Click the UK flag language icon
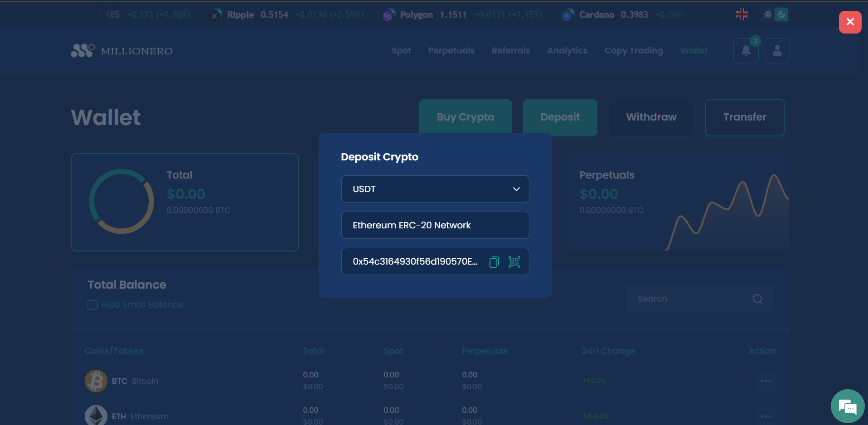Screen dimensions: 868x425 pos(742,14)
